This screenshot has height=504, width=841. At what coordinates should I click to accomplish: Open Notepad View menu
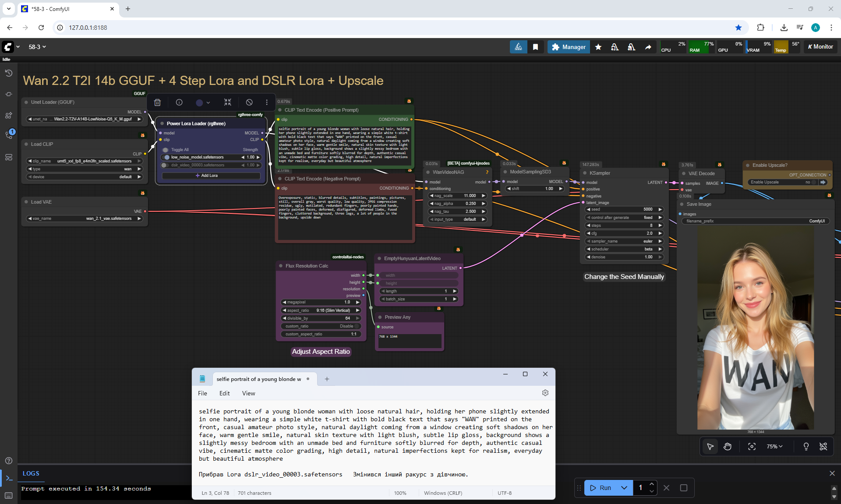[248, 393]
